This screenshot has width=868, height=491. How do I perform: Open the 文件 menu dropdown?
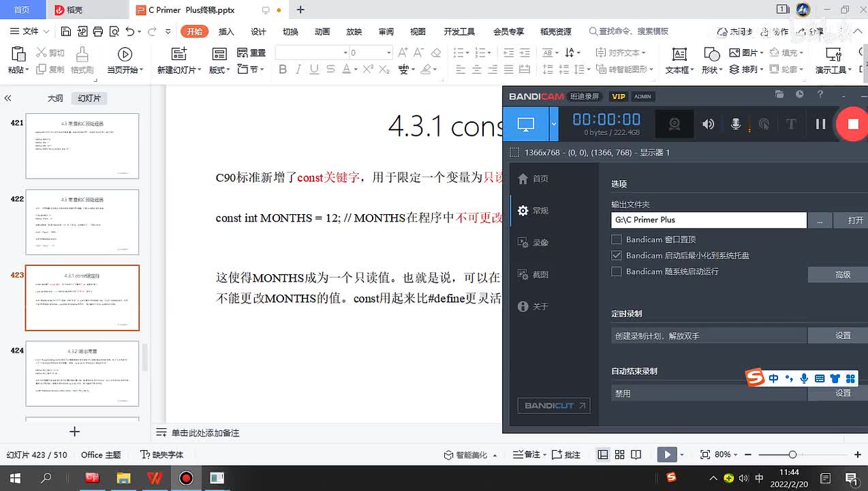click(x=30, y=31)
